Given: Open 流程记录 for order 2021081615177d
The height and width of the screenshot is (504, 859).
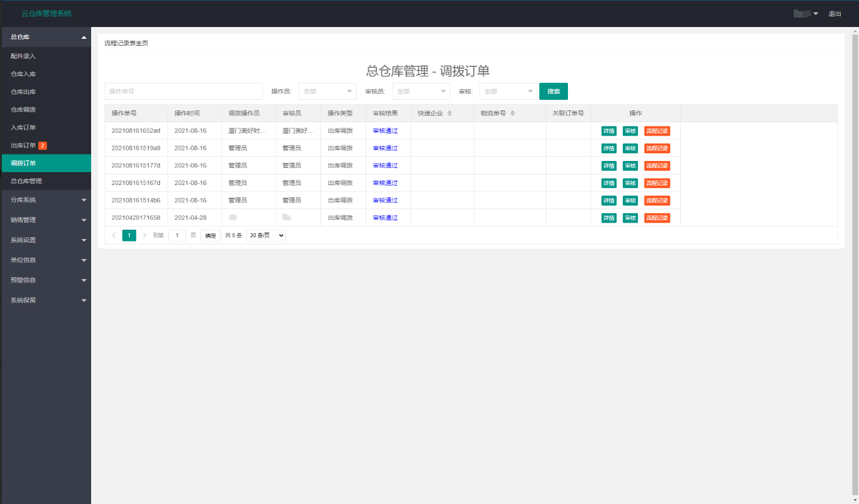Looking at the screenshot, I should pyautogui.click(x=657, y=166).
